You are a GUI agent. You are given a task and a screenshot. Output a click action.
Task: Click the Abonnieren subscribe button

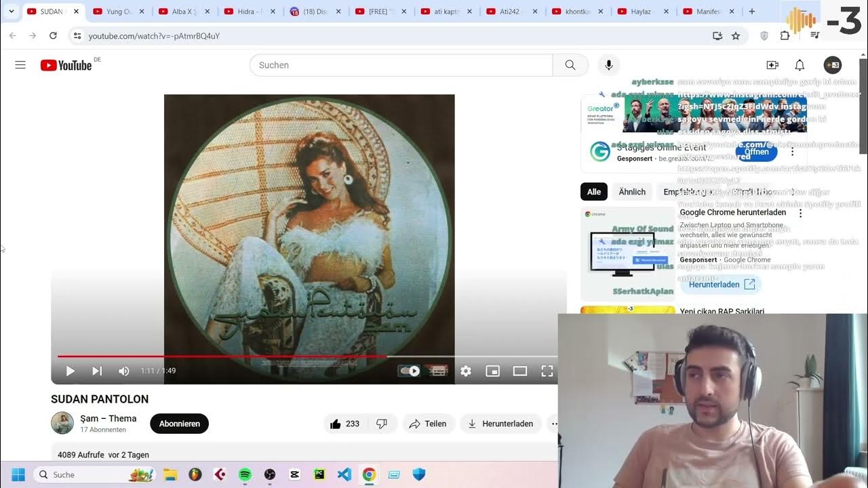[x=180, y=424]
